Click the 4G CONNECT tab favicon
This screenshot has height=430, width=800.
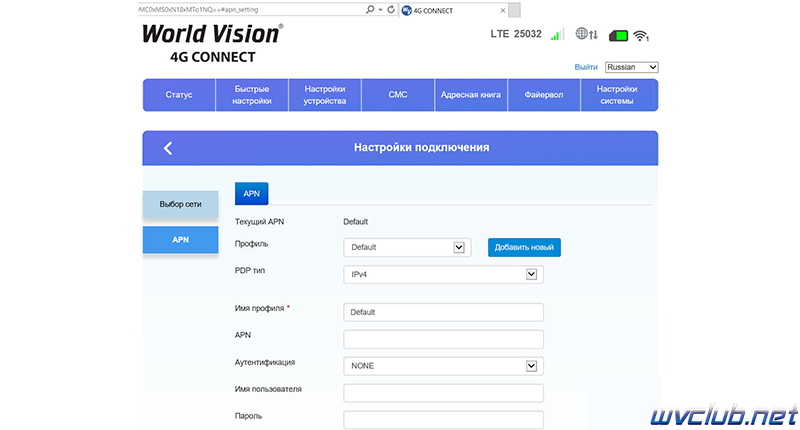point(407,10)
